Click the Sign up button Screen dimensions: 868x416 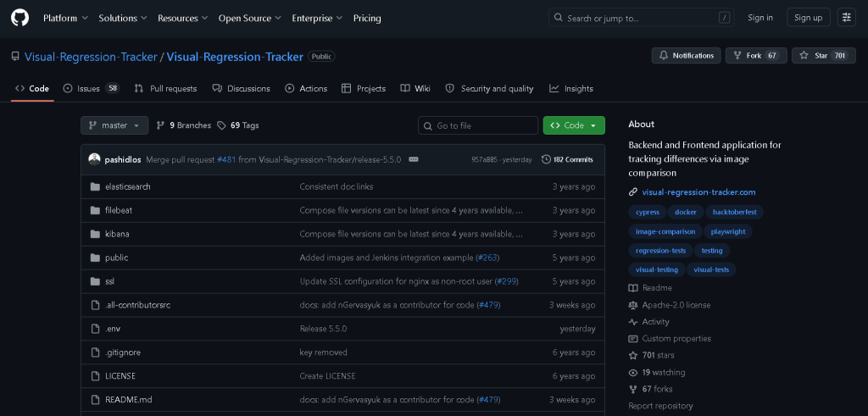[x=808, y=18]
